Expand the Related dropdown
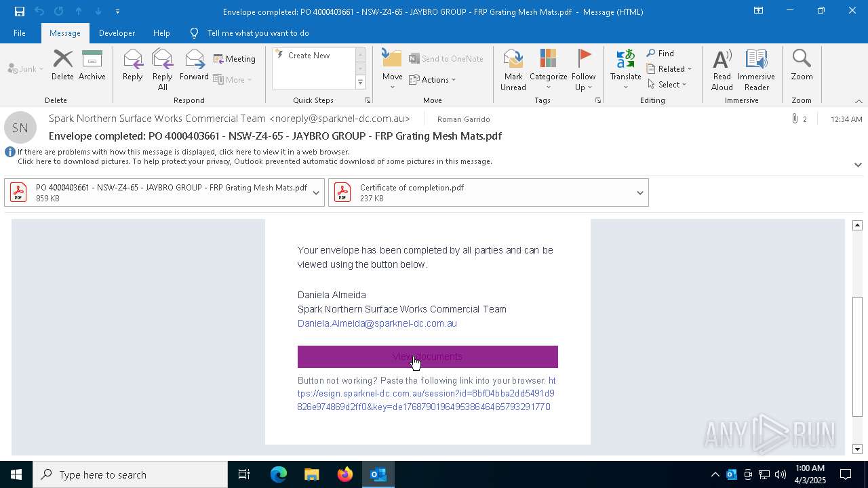868x488 pixels. click(669, 68)
